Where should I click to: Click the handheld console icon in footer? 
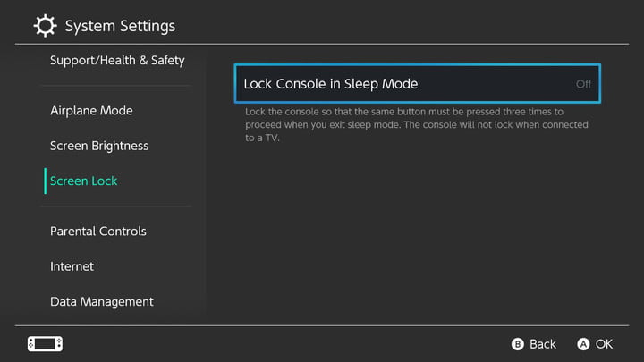tap(46, 344)
